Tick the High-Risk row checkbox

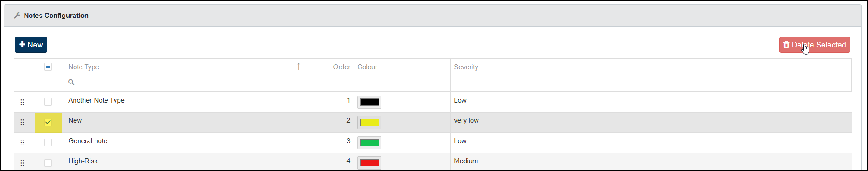48,163
